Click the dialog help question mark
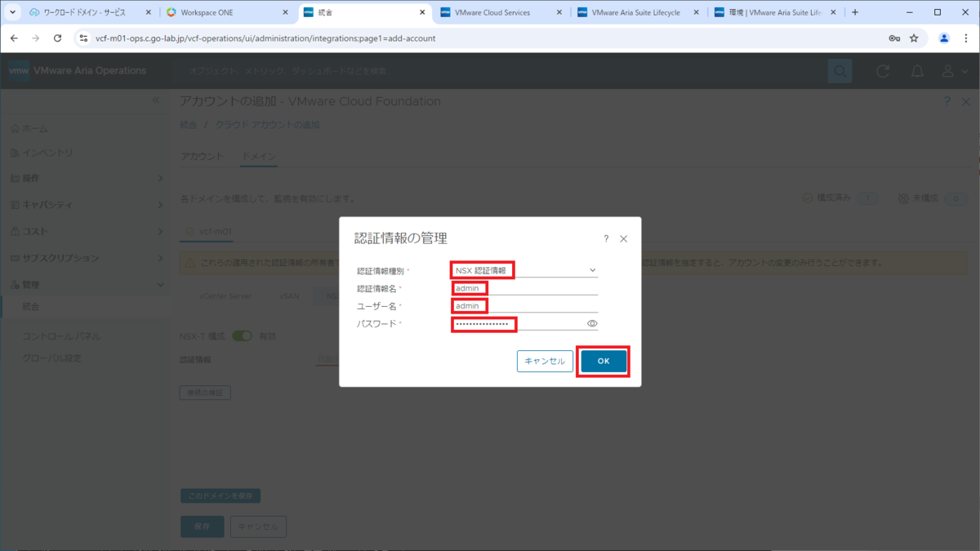Screen dimensions: 980x551 [x=606, y=238]
